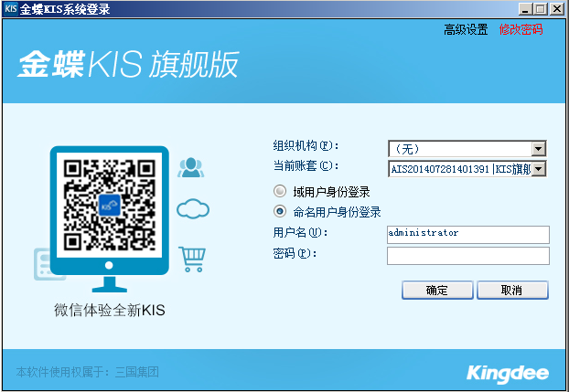Focus the 密码 password field
This screenshot has width=569, height=392.
468,256
